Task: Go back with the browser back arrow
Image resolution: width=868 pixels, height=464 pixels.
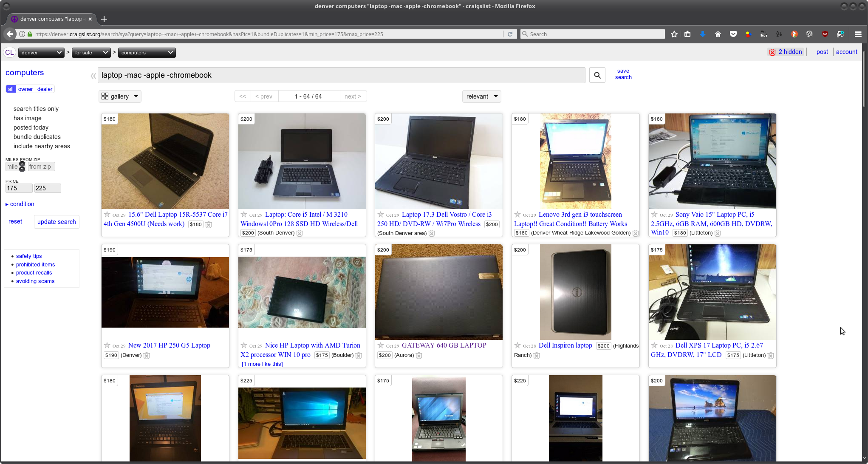Action: 9,34
